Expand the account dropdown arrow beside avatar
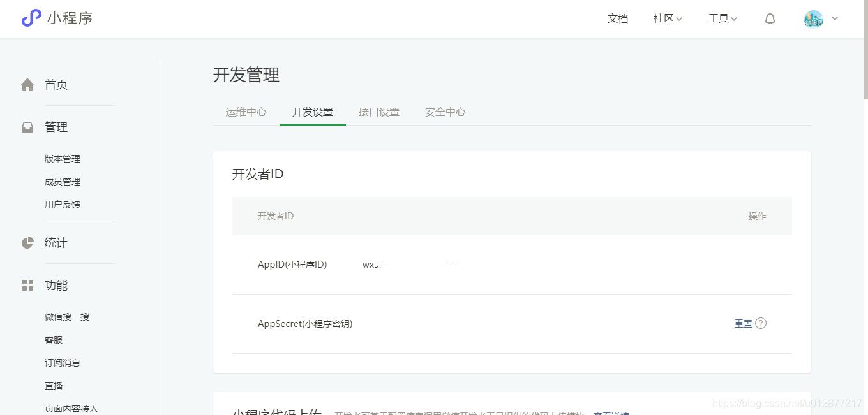The height and width of the screenshot is (415, 868). coord(835,18)
